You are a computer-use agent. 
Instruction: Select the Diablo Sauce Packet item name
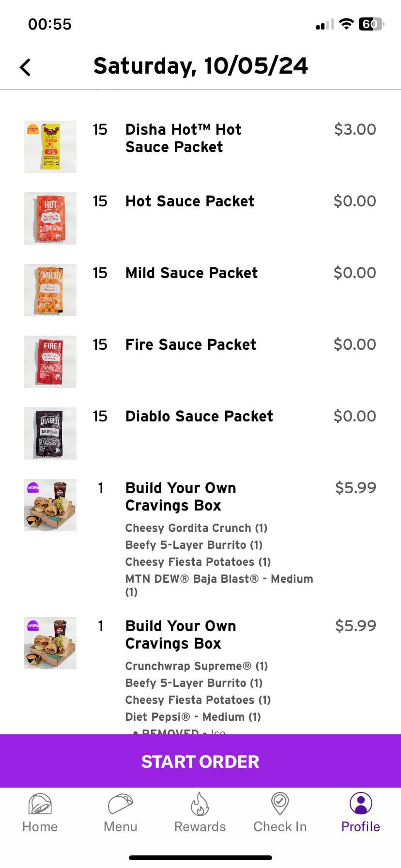click(199, 416)
